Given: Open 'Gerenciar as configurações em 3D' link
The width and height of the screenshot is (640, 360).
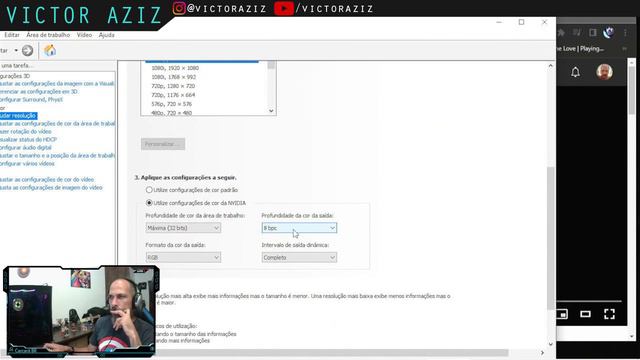Looking at the screenshot, I should pos(39,91).
